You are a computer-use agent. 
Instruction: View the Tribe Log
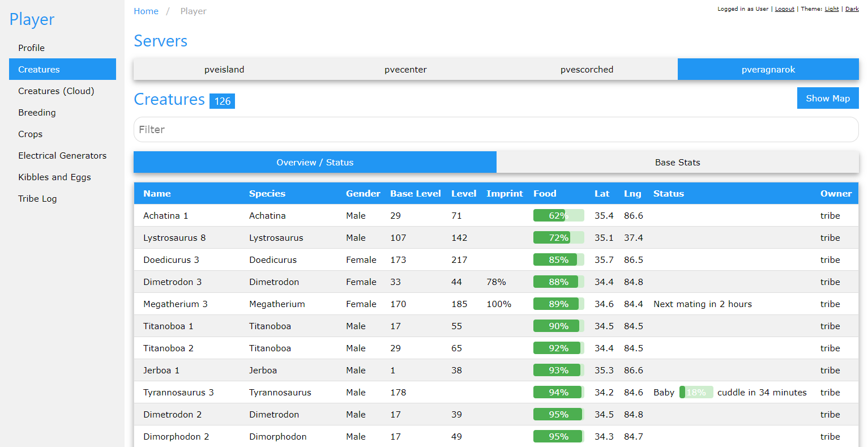(37, 199)
